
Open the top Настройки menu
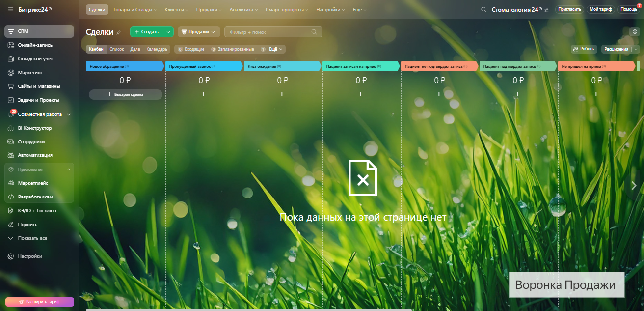click(x=330, y=9)
